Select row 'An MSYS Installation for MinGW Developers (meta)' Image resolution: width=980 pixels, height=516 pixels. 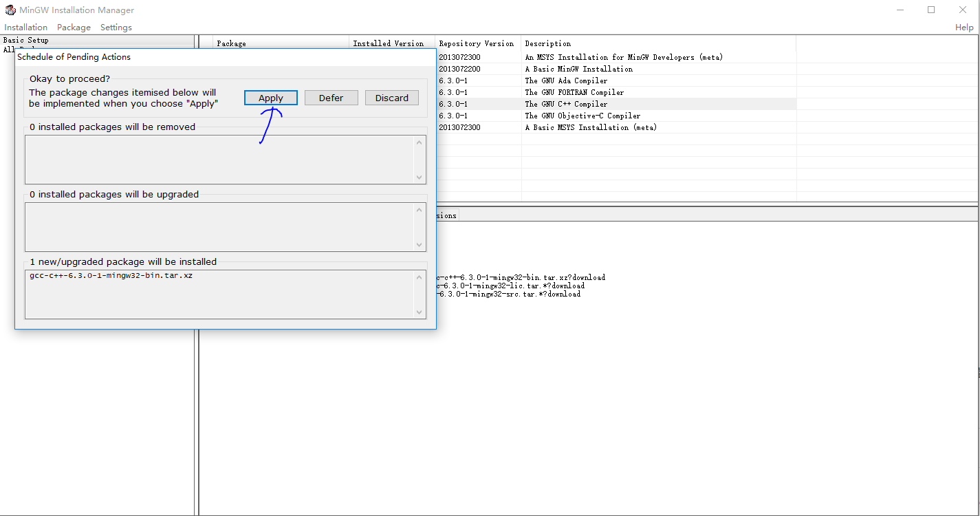click(616, 57)
